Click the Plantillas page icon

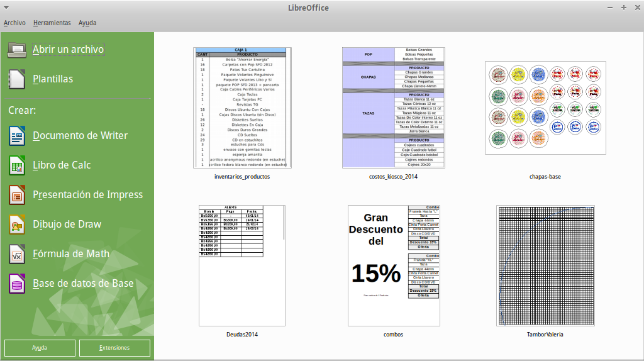click(17, 79)
